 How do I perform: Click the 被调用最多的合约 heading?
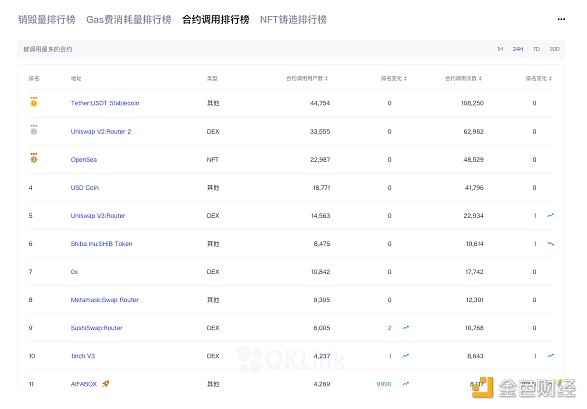48,49
